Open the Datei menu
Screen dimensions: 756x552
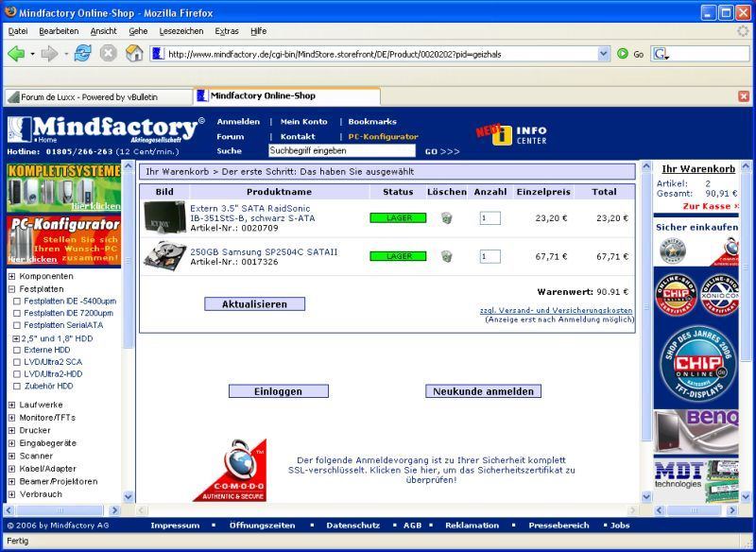tap(18, 31)
